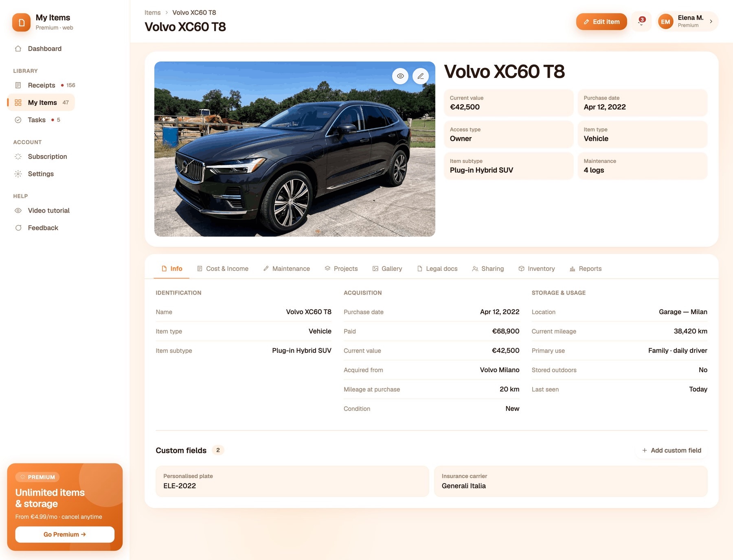733x560 pixels.
Task: Open the Reports tab
Action: (586, 269)
